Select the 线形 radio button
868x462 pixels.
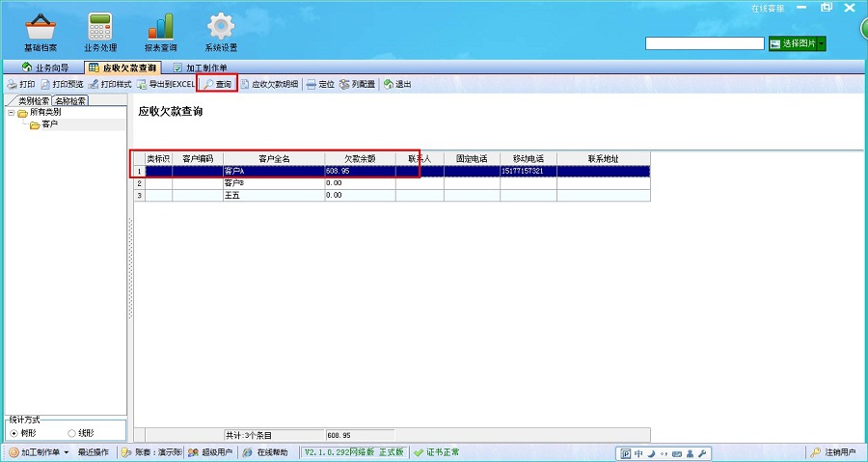click(71, 433)
